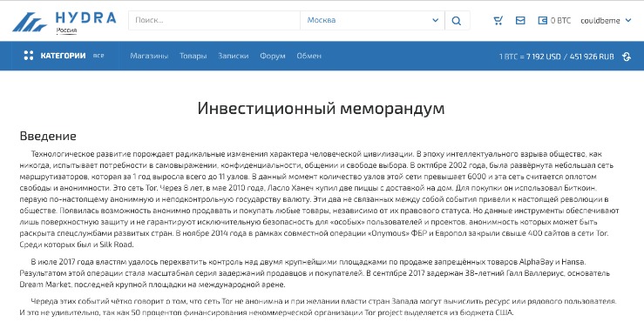The width and height of the screenshot is (644, 322).
Task: Open the Магазины menu item
Action: (149, 56)
